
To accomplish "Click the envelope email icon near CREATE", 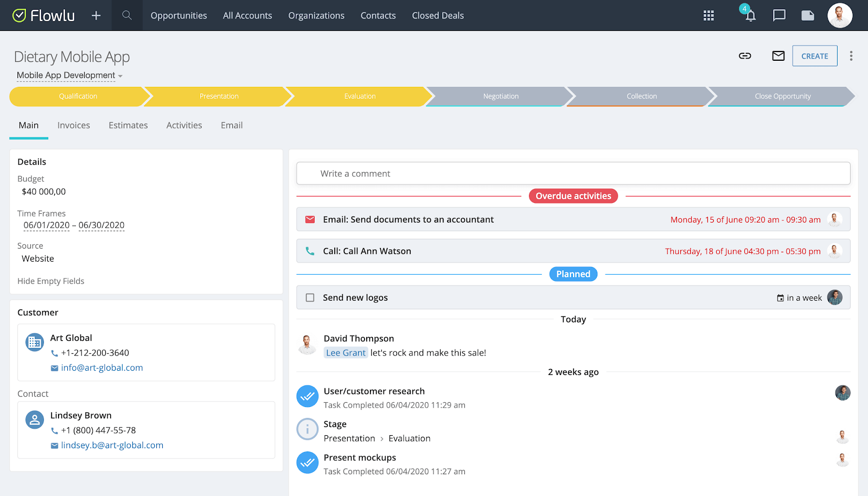I will coord(778,56).
